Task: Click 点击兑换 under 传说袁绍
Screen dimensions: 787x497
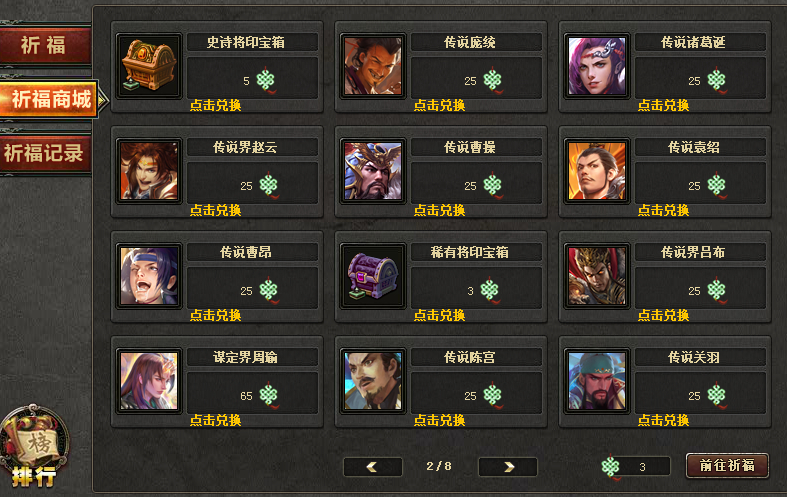Action: tap(663, 210)
